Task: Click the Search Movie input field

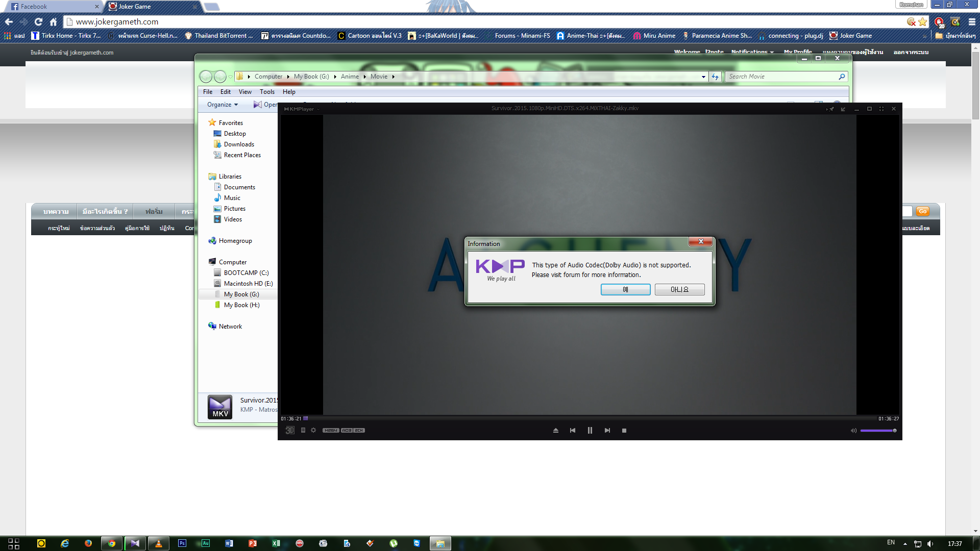Action: tap(781, 77)
